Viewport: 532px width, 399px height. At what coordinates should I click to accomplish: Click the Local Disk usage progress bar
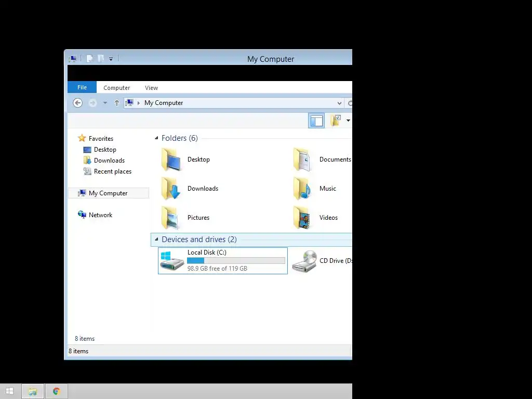pos(236,261)
